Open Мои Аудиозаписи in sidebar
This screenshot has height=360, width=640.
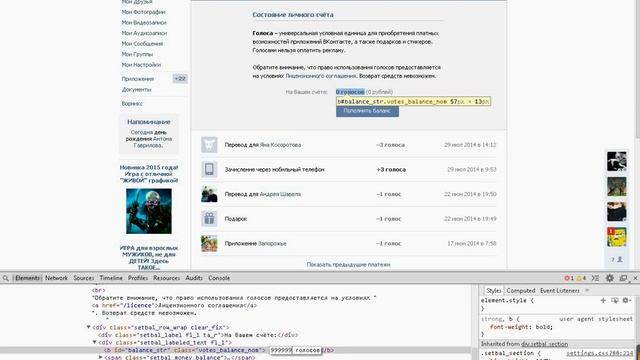tap(144, 33)
